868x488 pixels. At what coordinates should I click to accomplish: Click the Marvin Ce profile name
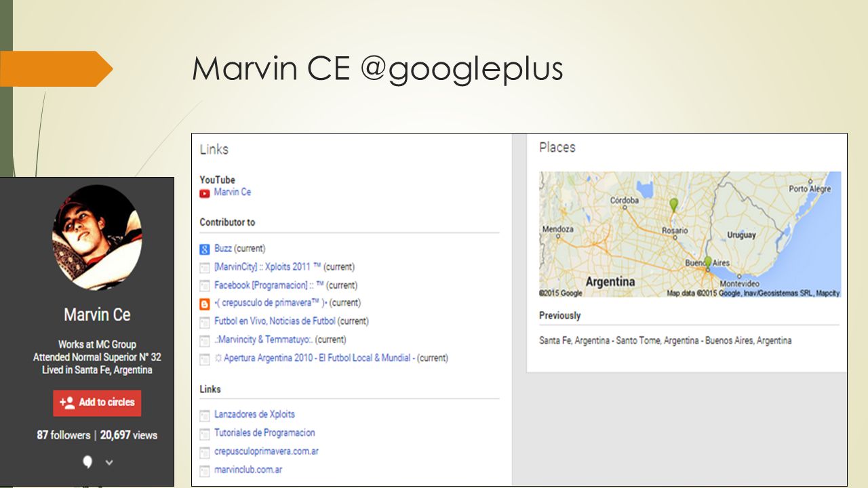[x=97, y=315]
